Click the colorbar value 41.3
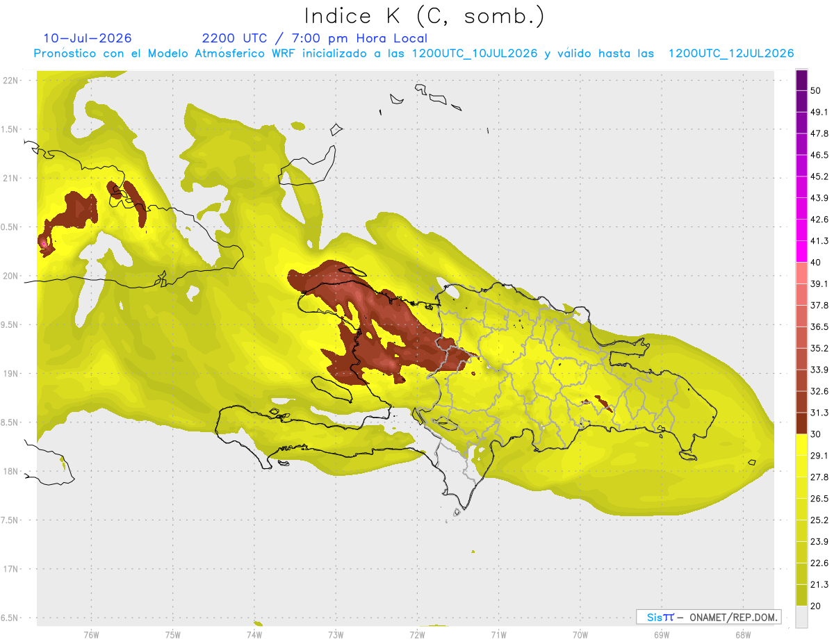The width and height of the screenshot is (834, 644). coord(819,241)
